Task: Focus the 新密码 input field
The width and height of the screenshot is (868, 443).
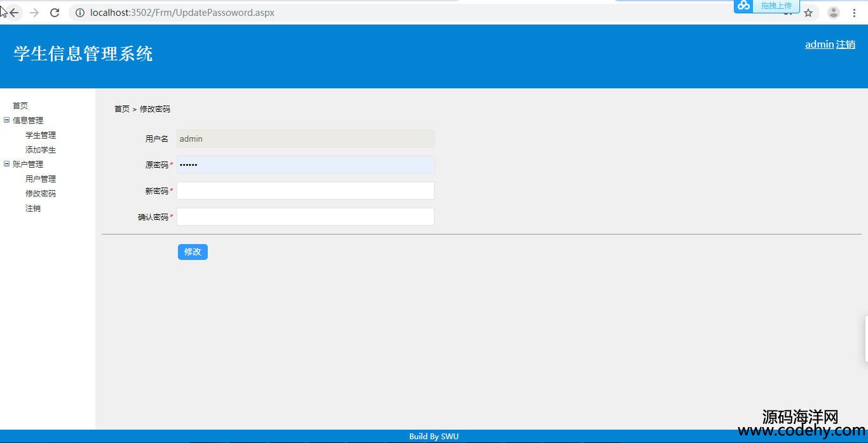Action: pyautogui.click(x=306, y=191)
